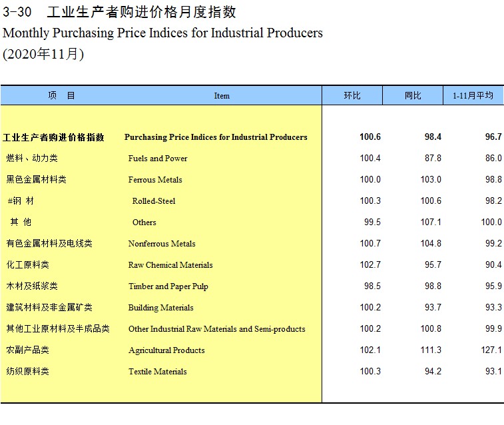Select the English title 'Monthly Purchasing Price Indices'
Viewport: 504px width, 425px height.
coord(95,33)
